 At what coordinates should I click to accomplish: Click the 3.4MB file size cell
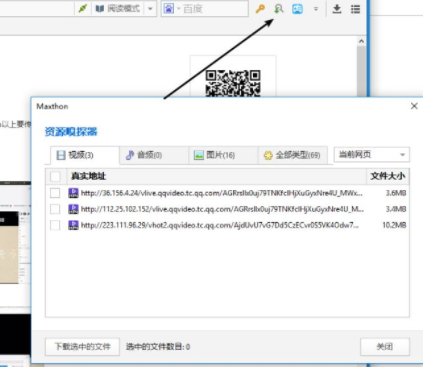[396, 209]
